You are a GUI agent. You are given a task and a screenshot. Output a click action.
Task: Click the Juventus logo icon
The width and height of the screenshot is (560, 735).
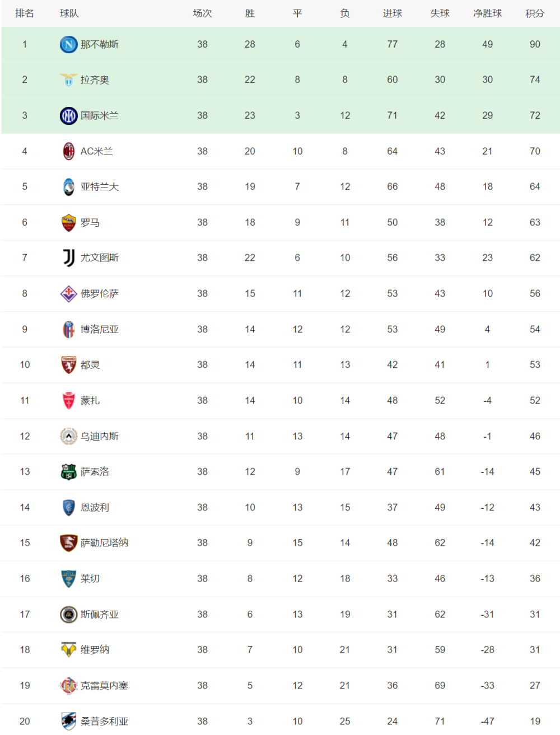(x=68, y=258)
